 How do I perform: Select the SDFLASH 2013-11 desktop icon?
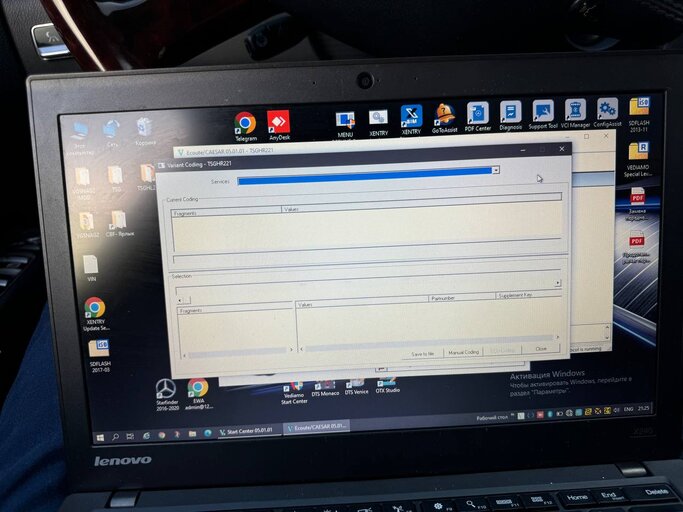[x=639, y=114]
